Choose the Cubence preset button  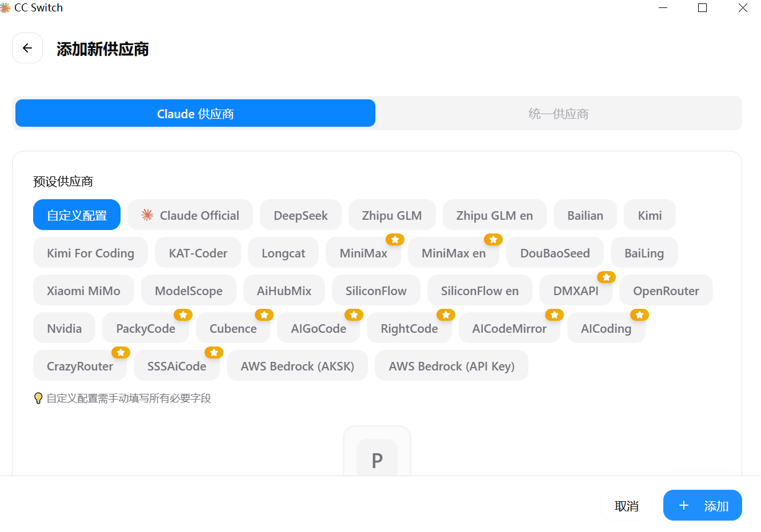point(233,328)
